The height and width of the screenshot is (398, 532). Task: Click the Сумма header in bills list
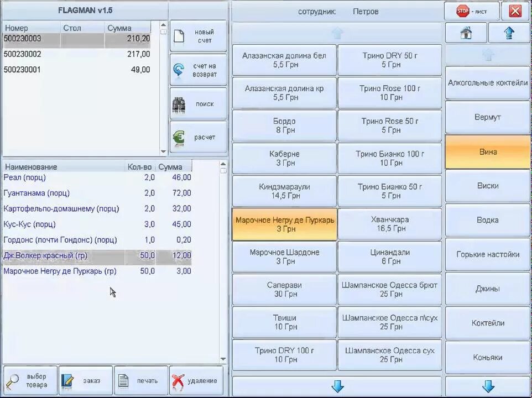tap(128, 28)
